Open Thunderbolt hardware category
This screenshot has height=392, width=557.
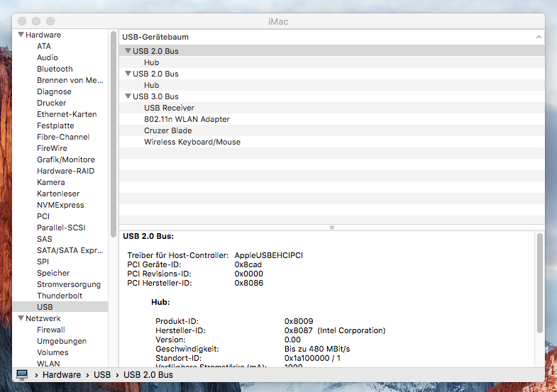(x=60, y=296)
